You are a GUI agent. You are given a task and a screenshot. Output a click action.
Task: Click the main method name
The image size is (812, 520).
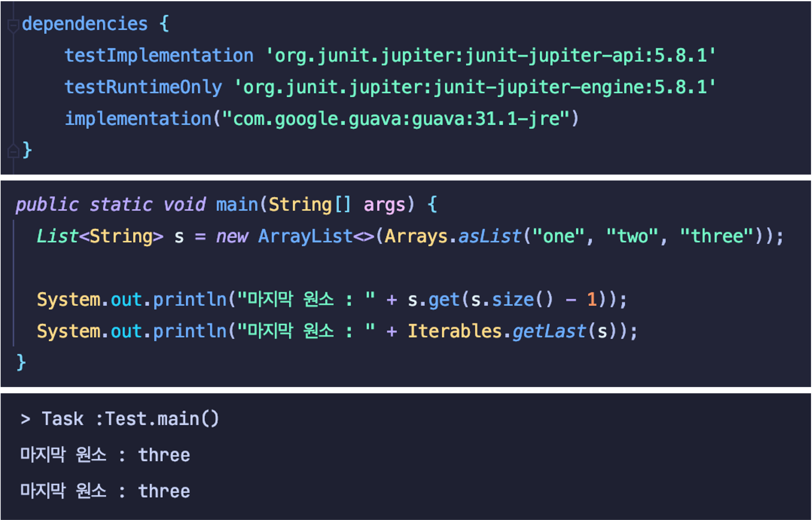237,205
